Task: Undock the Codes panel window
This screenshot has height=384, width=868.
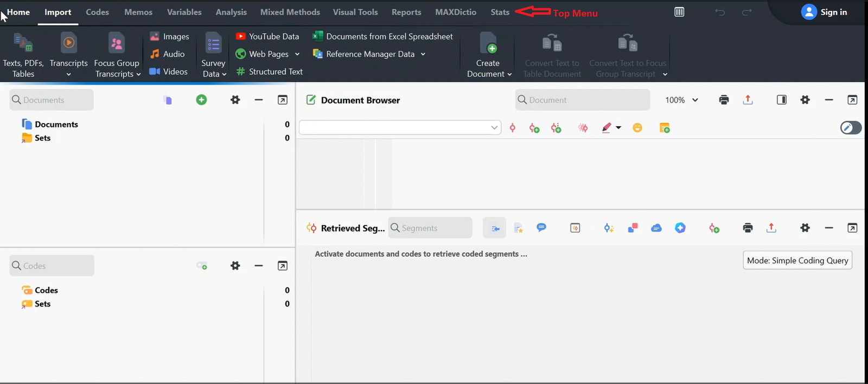Action: [x=283, y=266]
